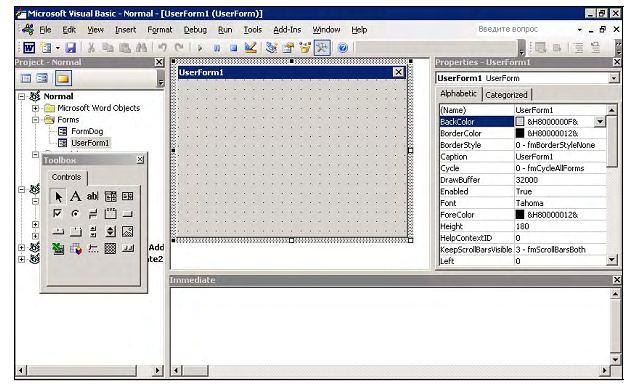Open the BackColor value dropdown arrow

click(600, 121)
